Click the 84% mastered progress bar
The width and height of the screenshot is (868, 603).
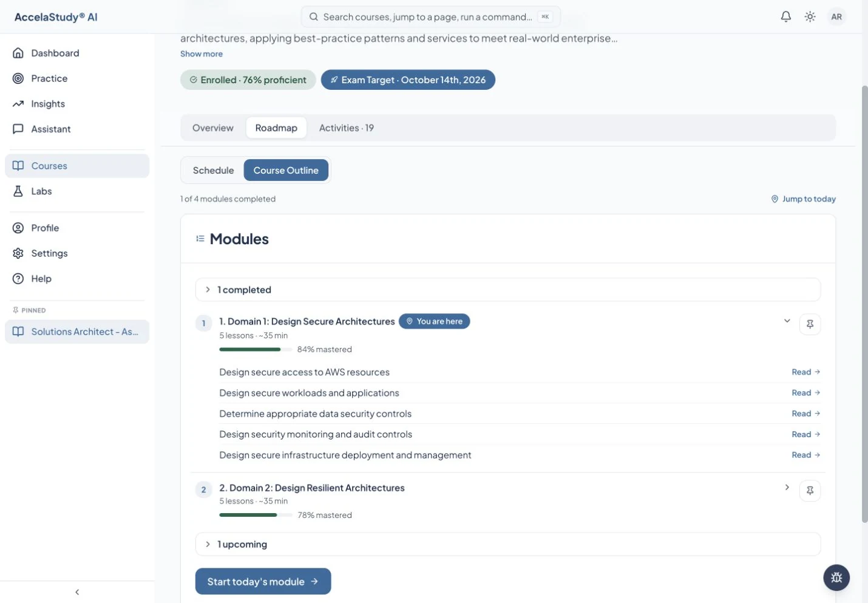256,350
